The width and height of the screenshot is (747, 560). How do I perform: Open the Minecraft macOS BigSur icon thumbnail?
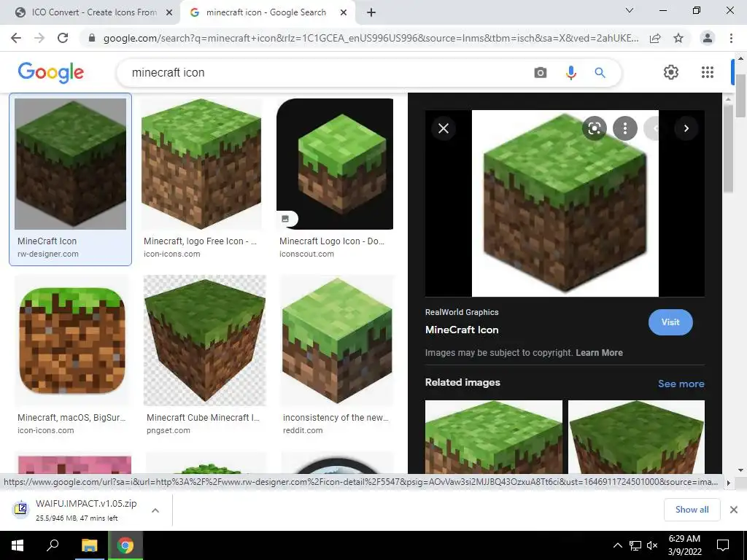pos(71,340)
